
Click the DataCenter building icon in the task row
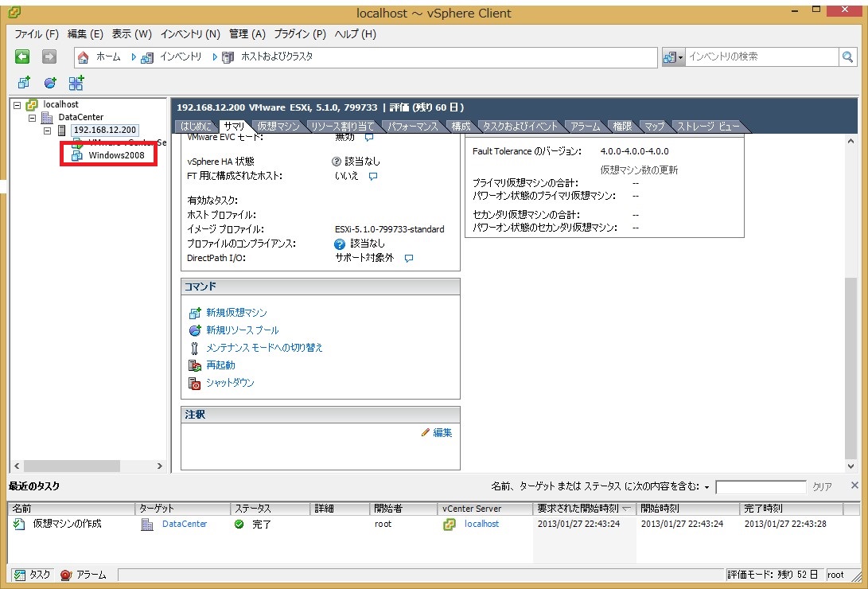coord(147,524)
